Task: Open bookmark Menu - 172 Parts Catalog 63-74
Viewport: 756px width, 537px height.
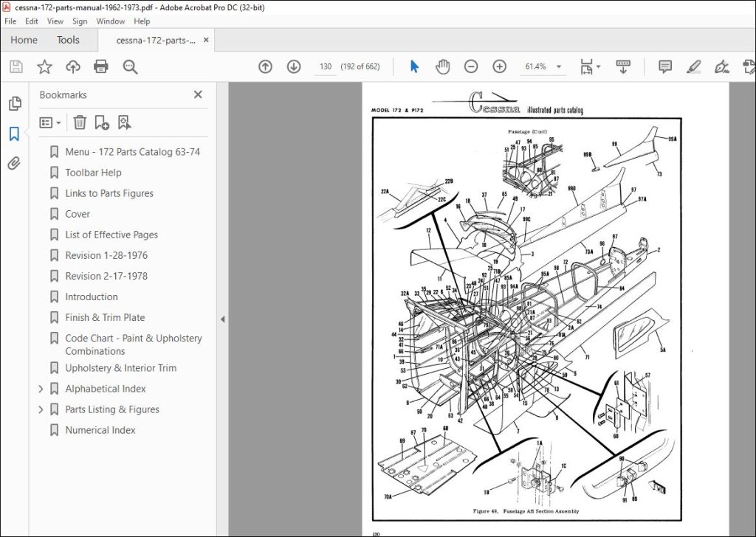Action: click(133, 152)
